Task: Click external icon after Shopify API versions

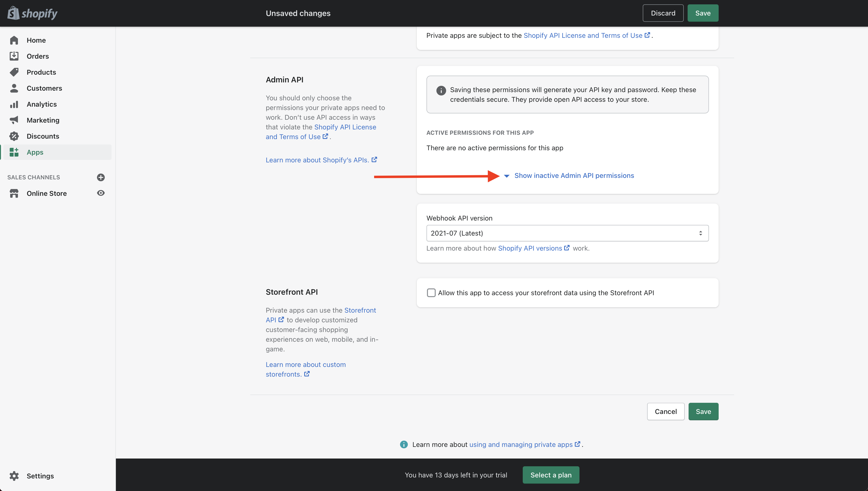Action: click(x=567, y=247)
